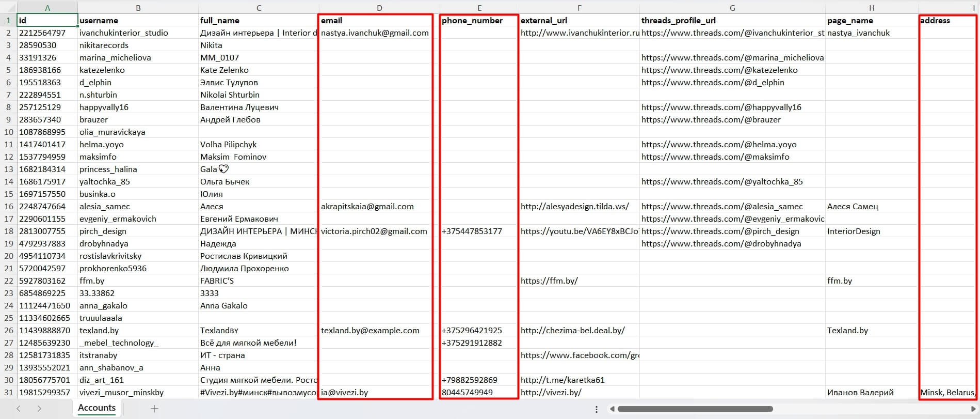Select column D header
This screenshot has width=980, height=419.
click(x=379, y=8)
